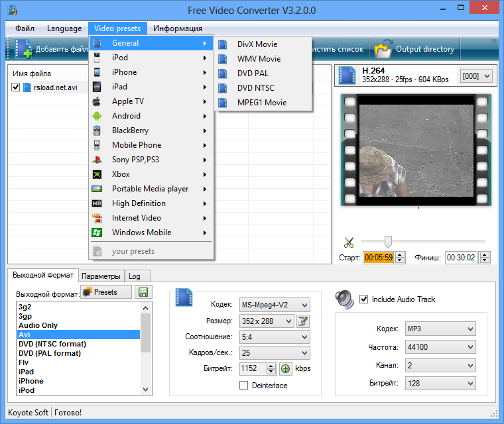Open the audio channel 2 dropdown
Screen dimensions: 504x424
[x=440, y=365]
